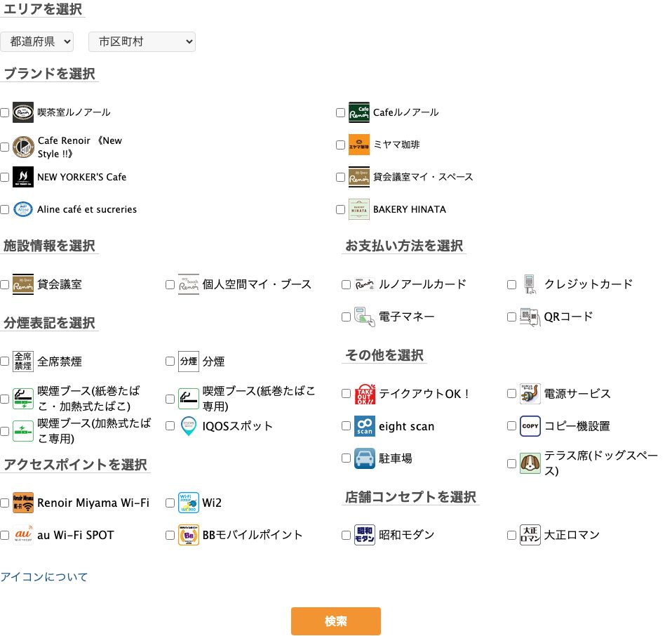Check the Wi2 access point checkbox

pyautogui.click(x=170, y=503)
